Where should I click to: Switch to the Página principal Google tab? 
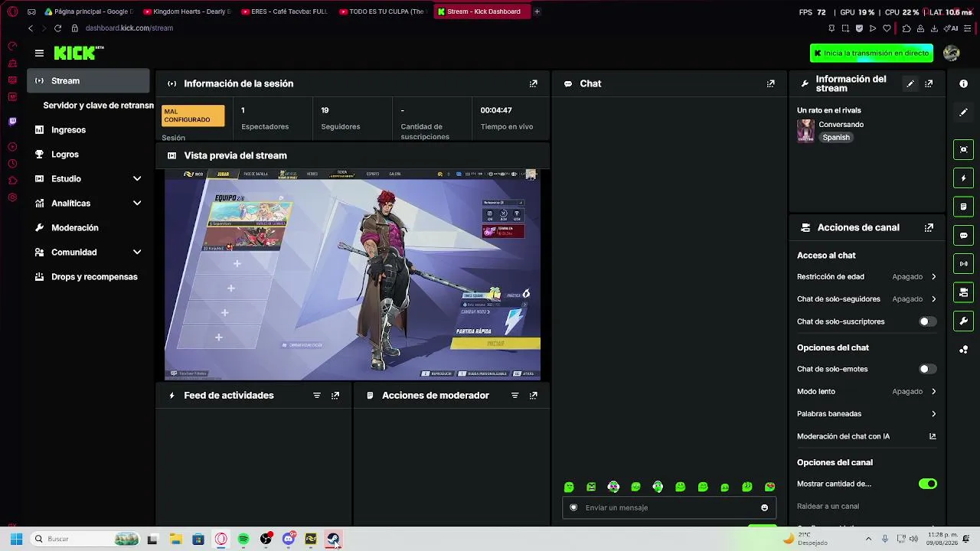[x=88, y=11]
